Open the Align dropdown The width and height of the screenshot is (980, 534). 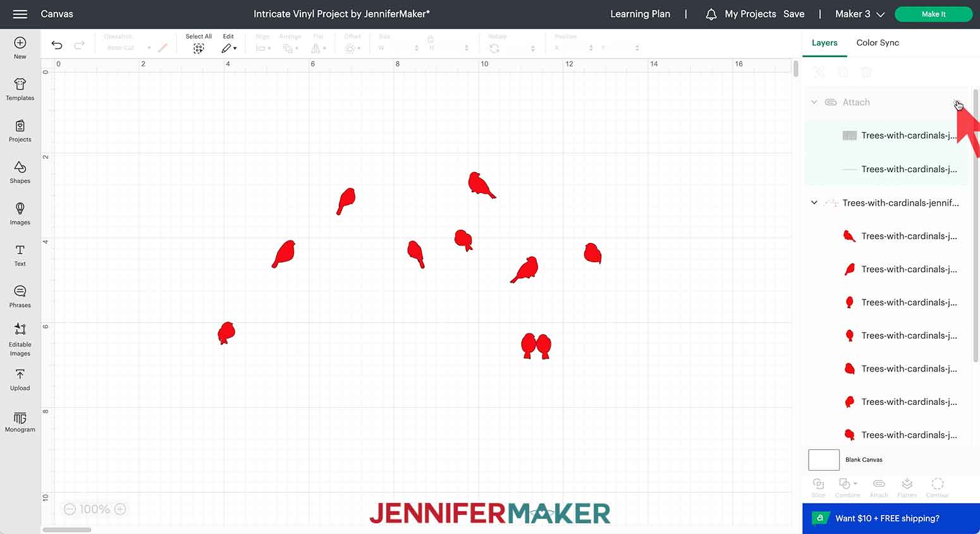pyautogui.click(x=263, y=48)
